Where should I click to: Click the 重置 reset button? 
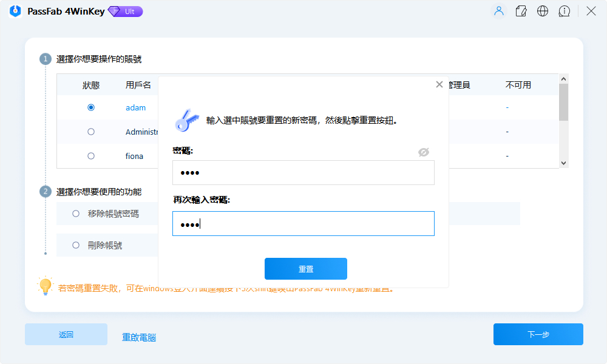pos(306,269)
